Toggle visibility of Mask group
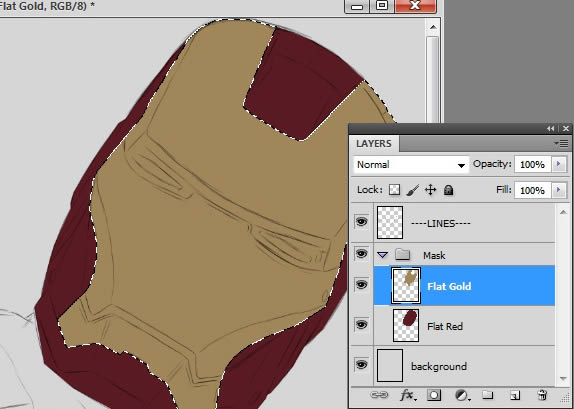Image resolution: width=574 pixels, height=409 pixels. pyautogui.click(x=361, y=253)
